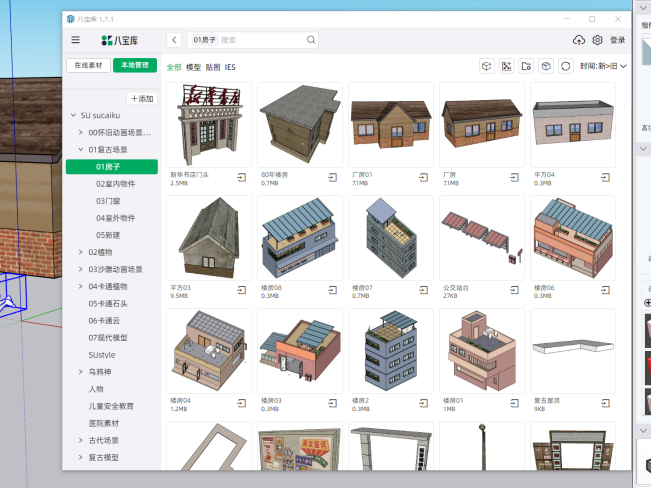Screen dimensions: 651x488
Task: Import the 新华书店门头 model via its icon
Action: pyautogui.click(x=242, y=178)
